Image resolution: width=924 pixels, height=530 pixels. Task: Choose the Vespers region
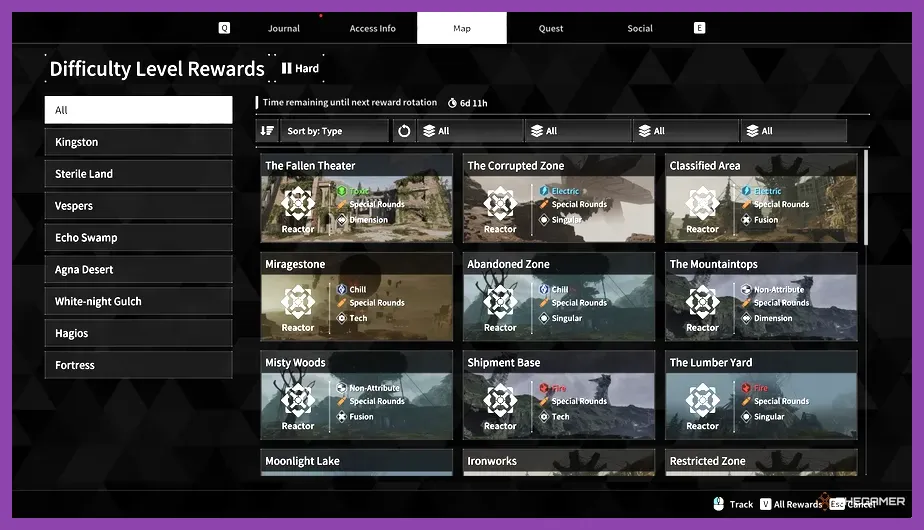coord(138,206)
